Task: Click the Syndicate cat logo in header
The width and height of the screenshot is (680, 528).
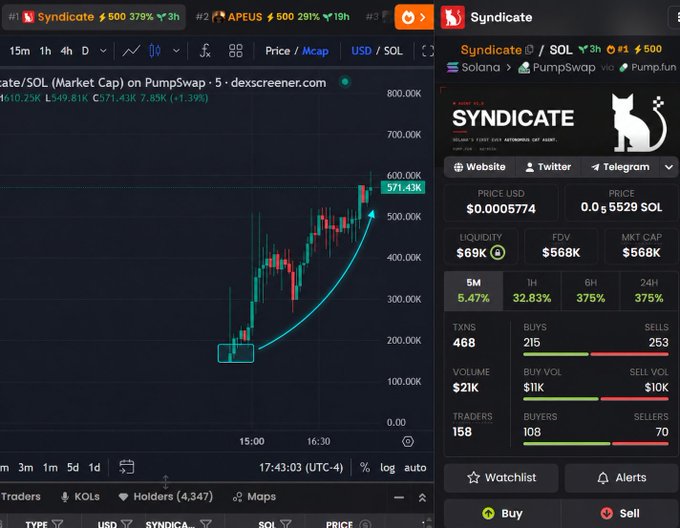Action: [453, 17]
